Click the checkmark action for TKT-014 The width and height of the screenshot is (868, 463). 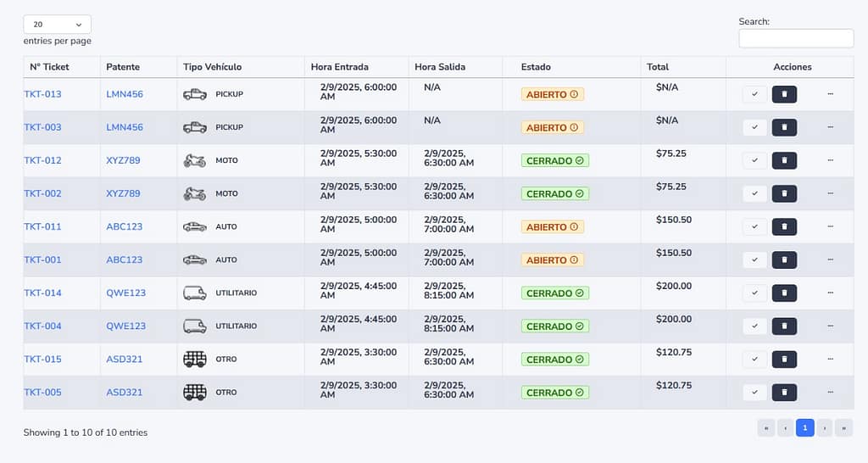(x=754, y=293)
